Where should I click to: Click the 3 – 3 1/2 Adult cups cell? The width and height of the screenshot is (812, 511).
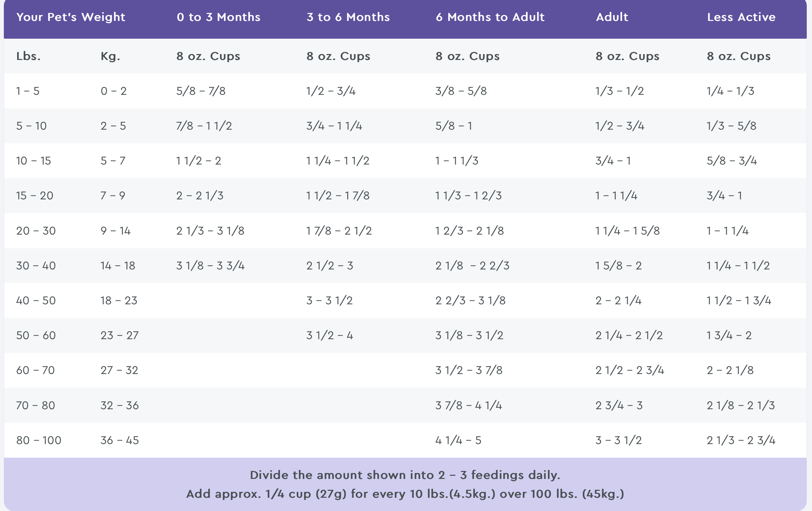click(x=618, y=440)
